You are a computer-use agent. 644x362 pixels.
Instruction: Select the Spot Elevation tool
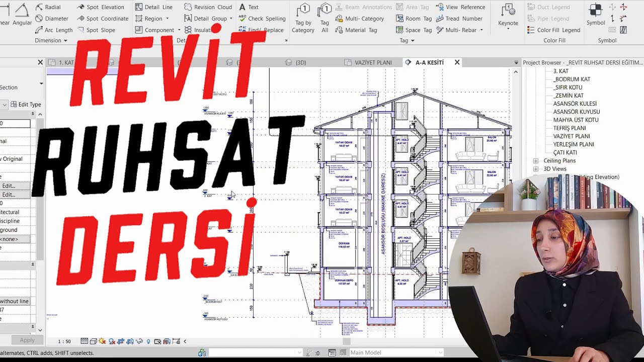pos(101,7)
